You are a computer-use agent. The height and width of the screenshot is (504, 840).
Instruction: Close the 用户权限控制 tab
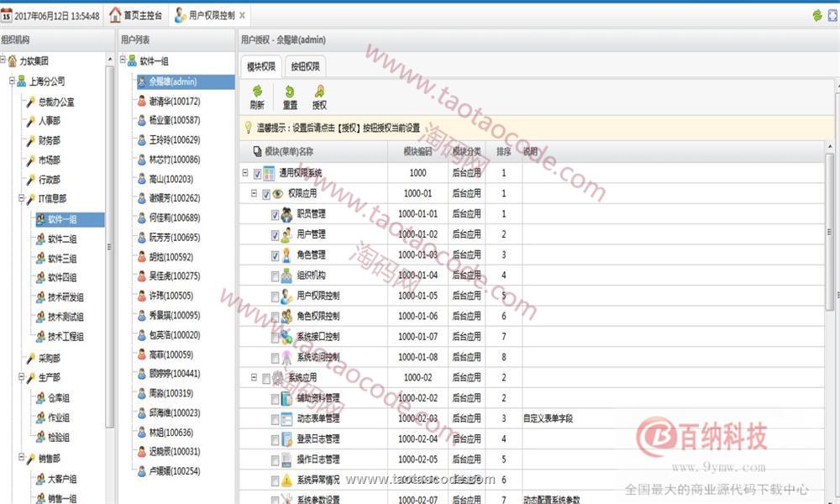pos(243,15)
